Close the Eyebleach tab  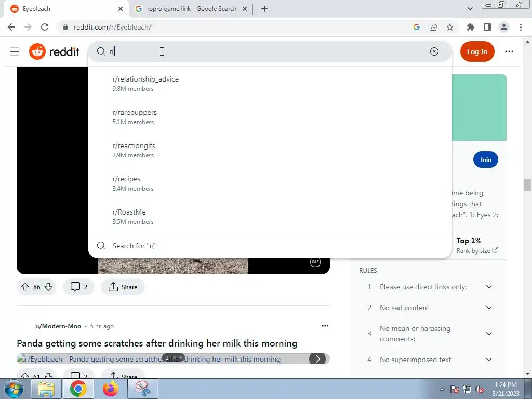pos(121,9)
